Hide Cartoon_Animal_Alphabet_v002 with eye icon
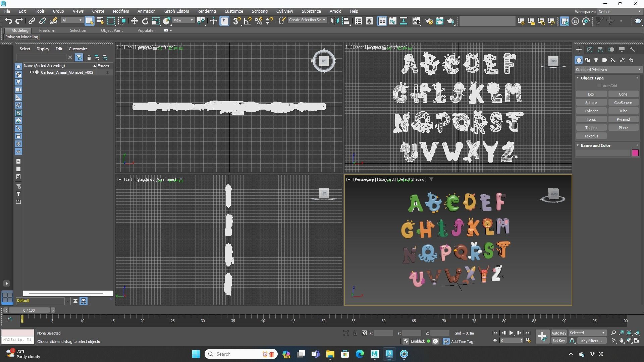The image size is (644, 362). click(32, 72)
